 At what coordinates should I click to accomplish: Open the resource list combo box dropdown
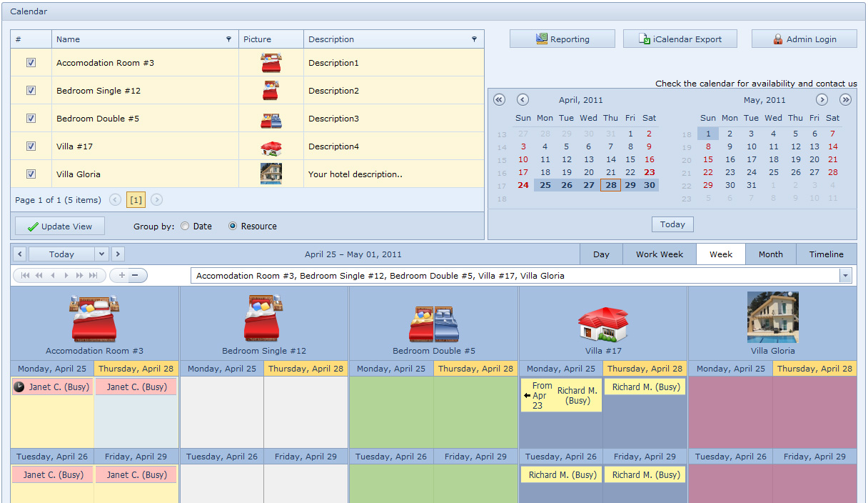(x=846, y=276)
